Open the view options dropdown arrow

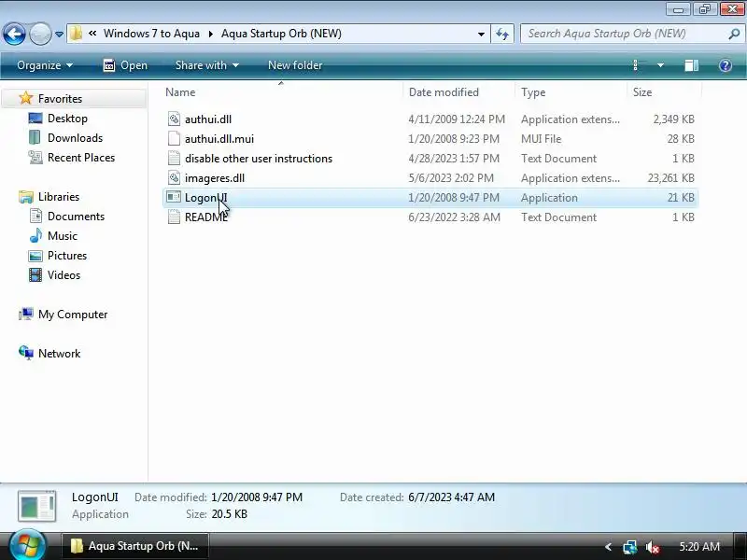tap(660, 65)
